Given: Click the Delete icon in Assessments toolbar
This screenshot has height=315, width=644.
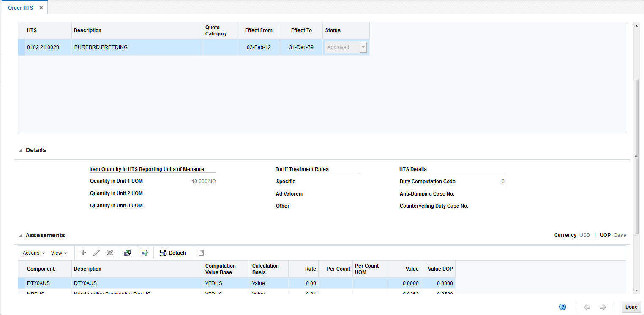Looking at the screenshot, I should 110,253.
